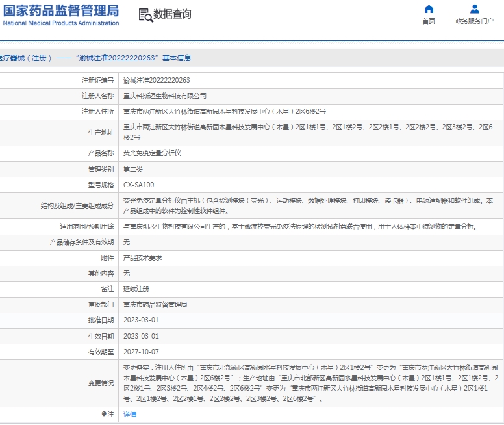Click the 适用范围/预期用途 row label
This screenshot has height=425, width=504.
87,227
